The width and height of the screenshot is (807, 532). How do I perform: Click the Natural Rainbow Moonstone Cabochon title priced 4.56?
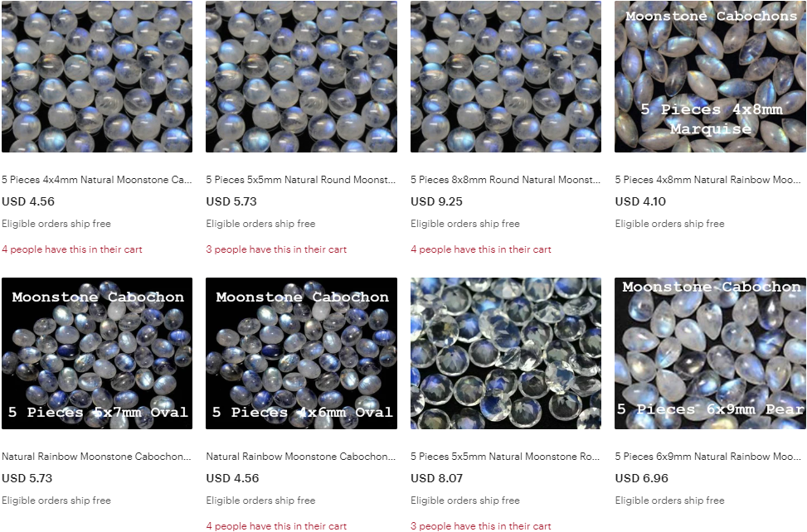point(301,457)
